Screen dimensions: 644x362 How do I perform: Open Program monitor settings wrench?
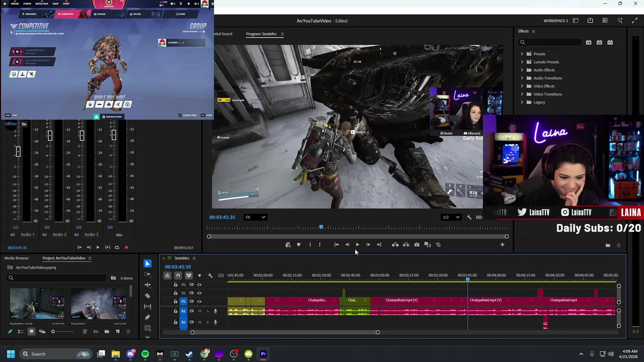pos(469,217)
